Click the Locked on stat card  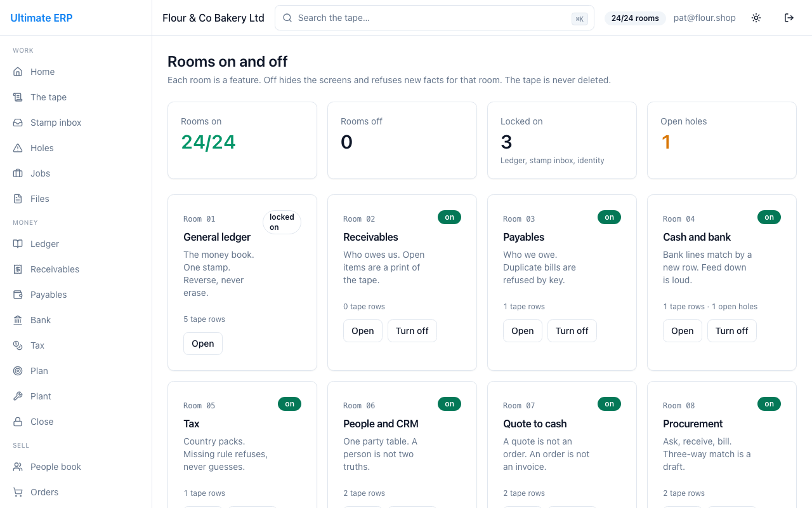(562, 140)
